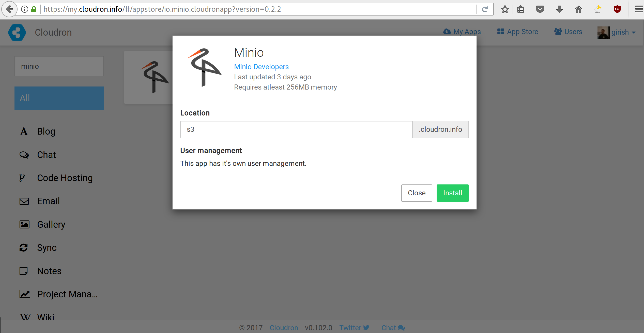
Task: Click the Location subdomain input field
Action: [x=296, y=129]
